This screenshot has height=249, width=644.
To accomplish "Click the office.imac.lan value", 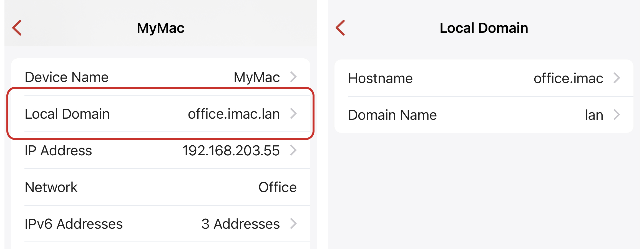I will click(234, 114).
